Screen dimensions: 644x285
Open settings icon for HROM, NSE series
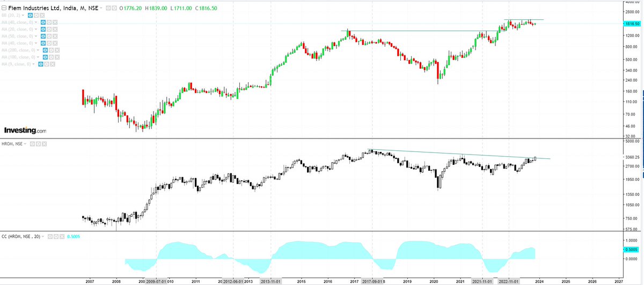pos(38,144)
